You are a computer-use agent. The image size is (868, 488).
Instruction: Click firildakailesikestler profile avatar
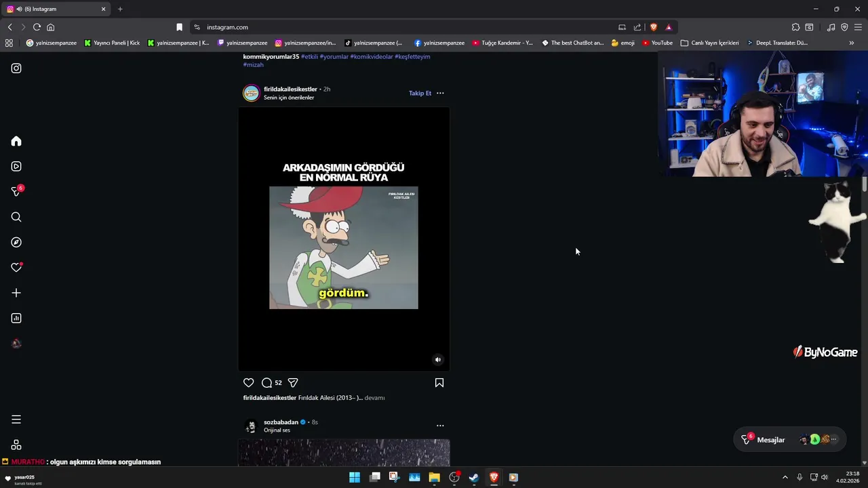[252, 93]
